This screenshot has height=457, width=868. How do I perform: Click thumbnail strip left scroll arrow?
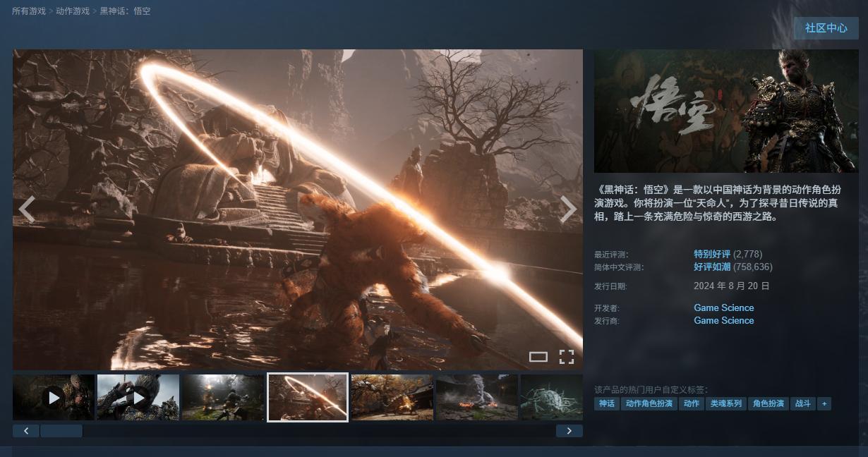point(26,431)
